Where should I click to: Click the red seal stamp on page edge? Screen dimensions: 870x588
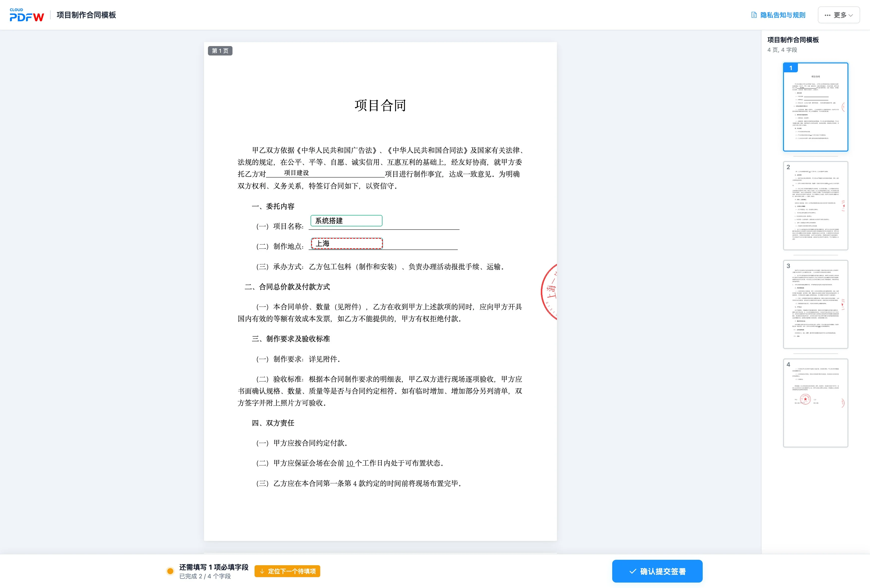[549, 291]
